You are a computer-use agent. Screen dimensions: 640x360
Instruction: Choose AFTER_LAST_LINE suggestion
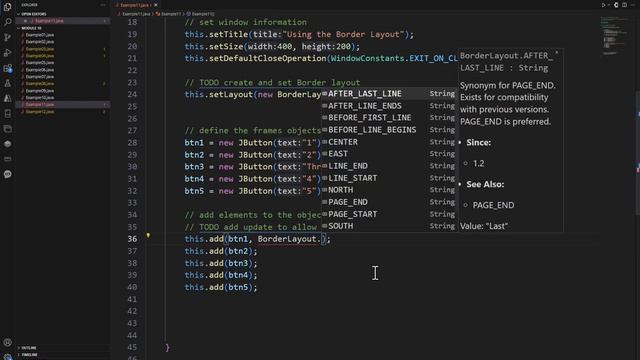pos(389,93)
